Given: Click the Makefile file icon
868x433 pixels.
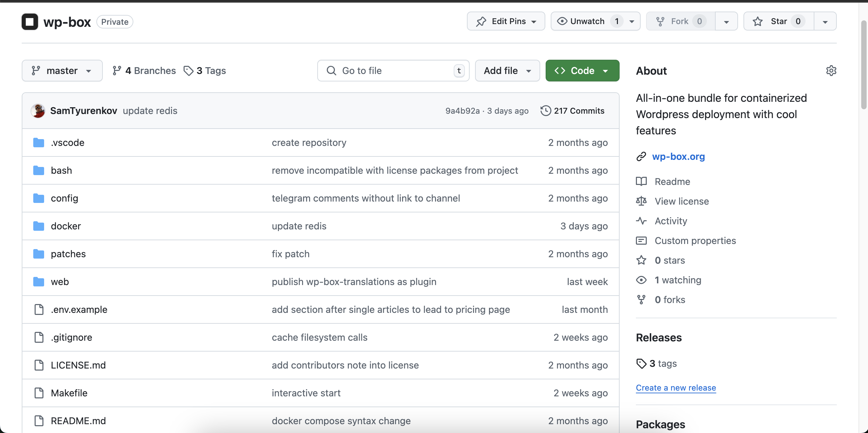Looking at the screenshot, I should pyautogui.click(x=39, y=393).
